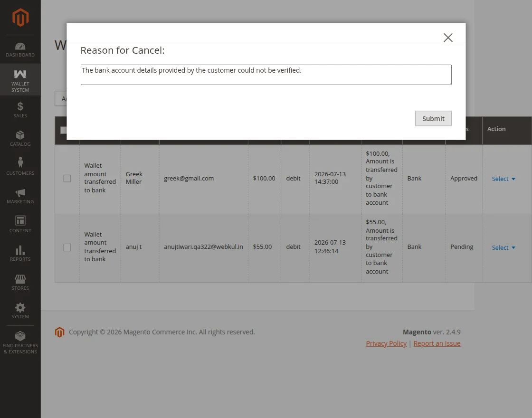532x418 pixels.
Task: Open the Customers person icon
Action: pyautogui.click(x=20, y=162)
